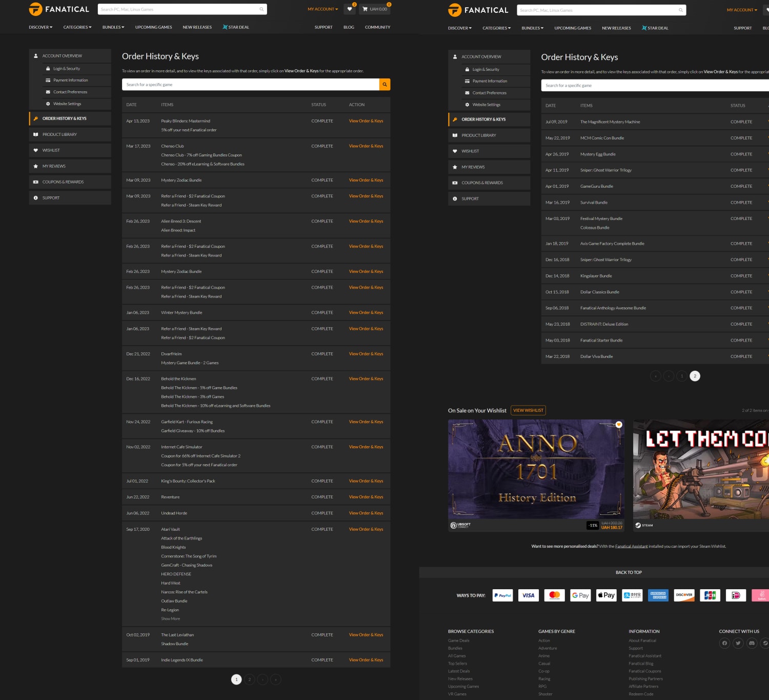Click Back To Top bar
Screen dimensions: 769x700
629,572
